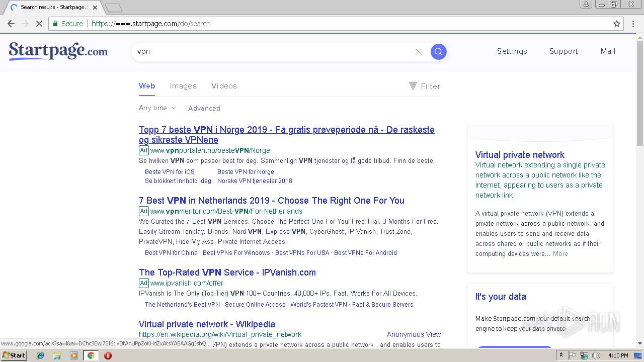
Task: Click the Windows Start button
Action: coord(14,355)
